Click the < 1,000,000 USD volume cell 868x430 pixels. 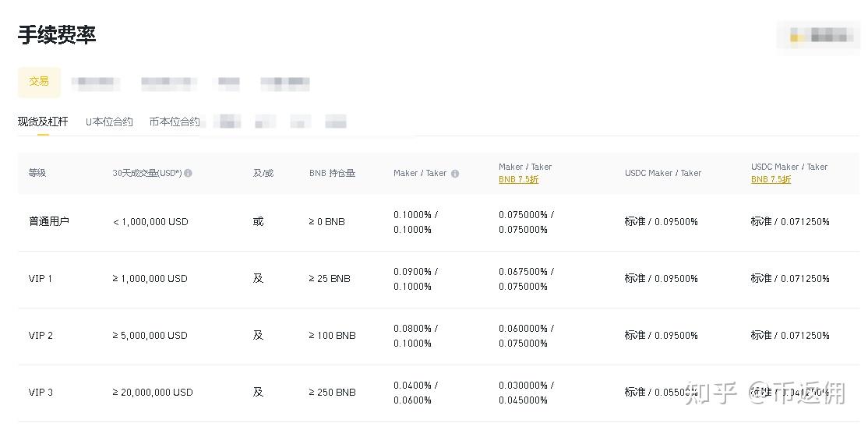tap(150, 222)
